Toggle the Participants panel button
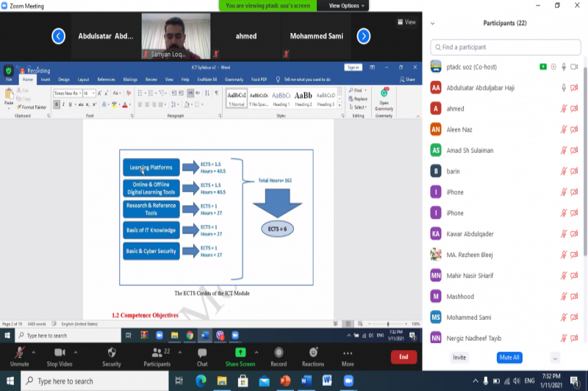The width and height of the screenshot is (588, 391). click(157, 353)
